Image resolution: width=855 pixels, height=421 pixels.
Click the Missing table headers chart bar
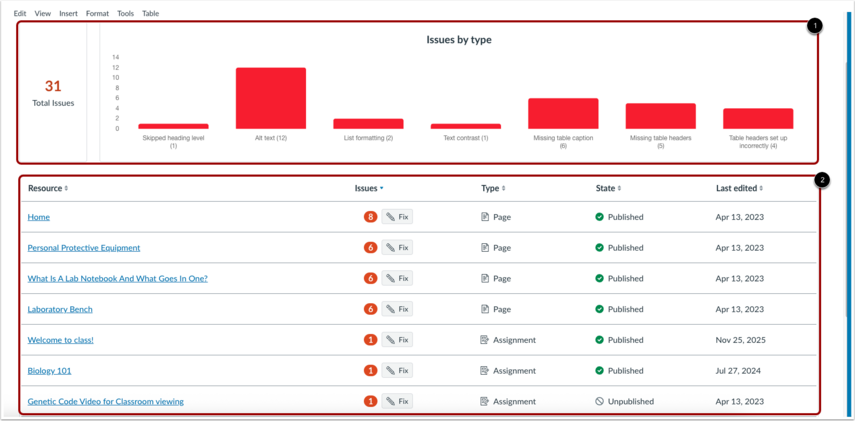click(660, 116)
